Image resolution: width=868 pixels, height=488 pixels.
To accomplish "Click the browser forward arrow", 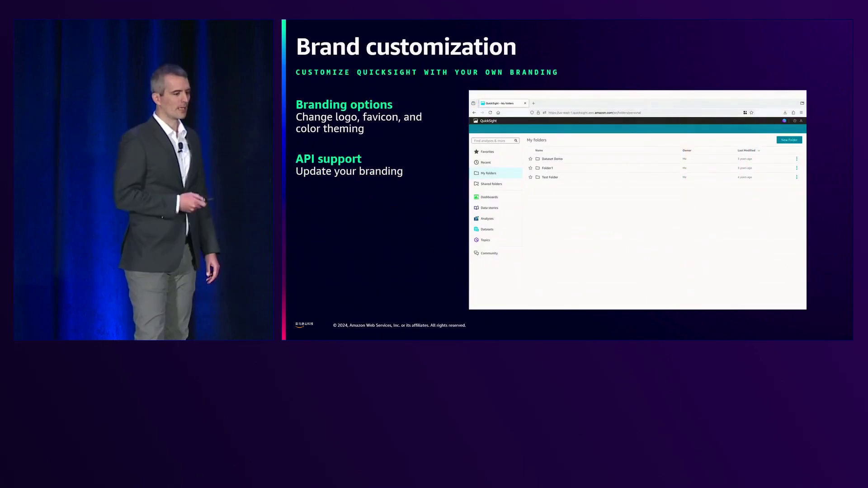I will click(x=482, y=113).
